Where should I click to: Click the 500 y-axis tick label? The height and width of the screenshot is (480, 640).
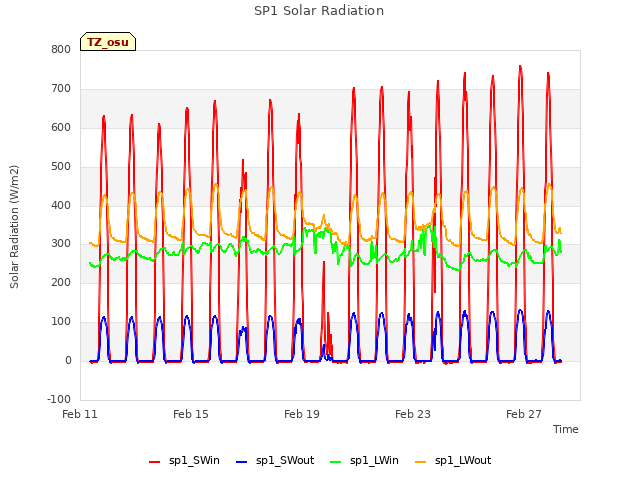tap(61, 167)
